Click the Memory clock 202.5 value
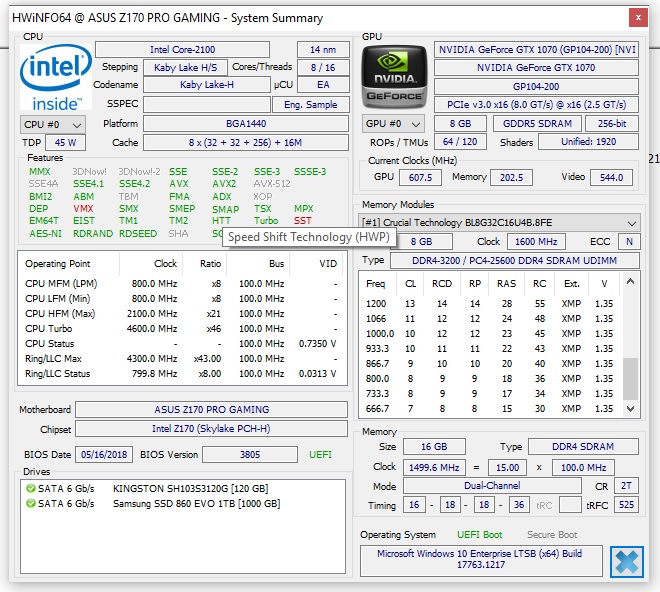660x592 pixels. [x=511, y=178]
